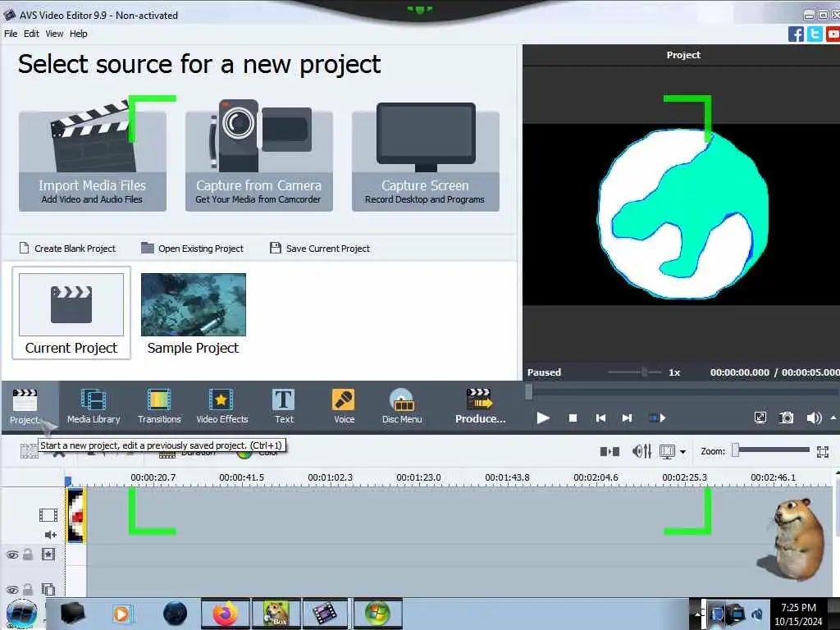Click the timeline playhead marker
840x630 pixels.
tap(68, 482)
